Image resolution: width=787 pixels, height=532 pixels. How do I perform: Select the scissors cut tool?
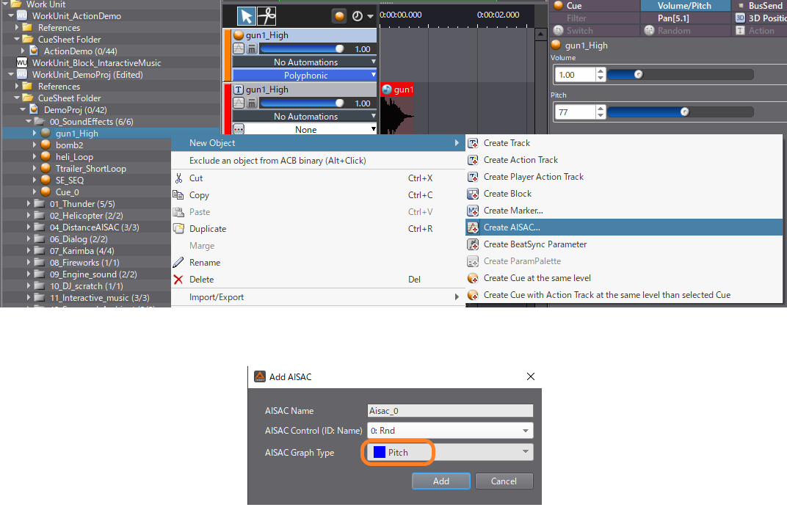coord(266,16)
